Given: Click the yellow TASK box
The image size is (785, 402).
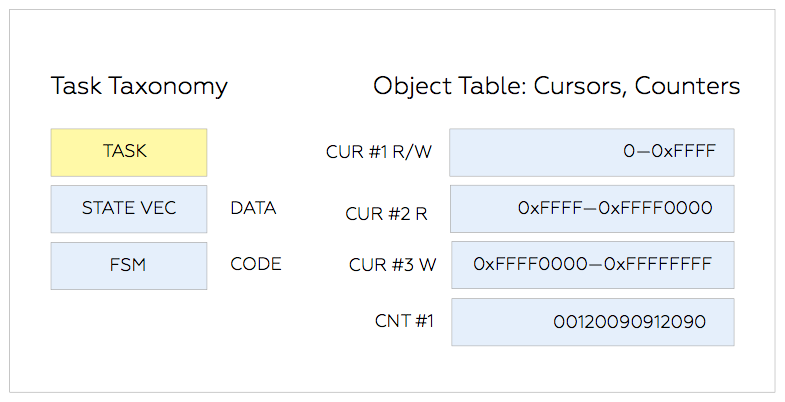Looking at the screenshot, I should click(x=129, y=153).
